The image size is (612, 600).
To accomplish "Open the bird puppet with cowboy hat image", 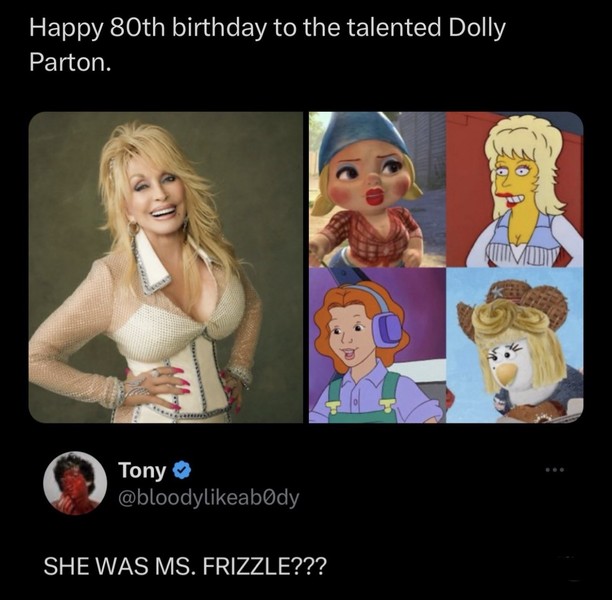I will [514, 346].
